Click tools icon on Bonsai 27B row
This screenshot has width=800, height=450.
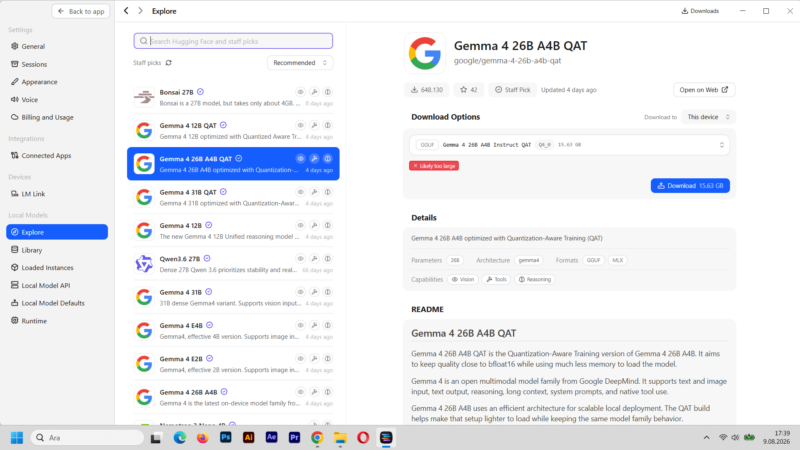(x=314, y=92)
